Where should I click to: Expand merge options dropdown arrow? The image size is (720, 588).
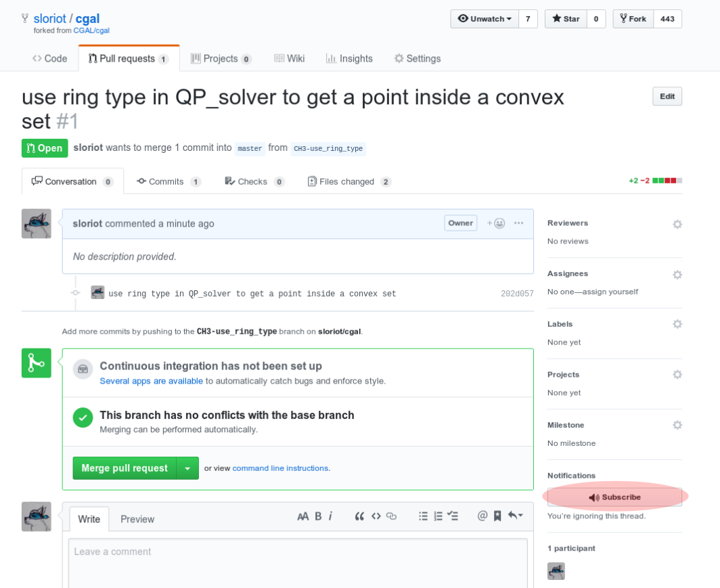pos(187,468)
